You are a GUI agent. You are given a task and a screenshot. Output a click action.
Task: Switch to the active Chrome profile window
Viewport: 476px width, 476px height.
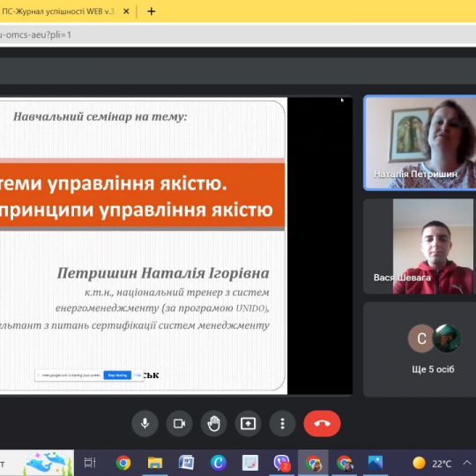click(x=313, y=463)
